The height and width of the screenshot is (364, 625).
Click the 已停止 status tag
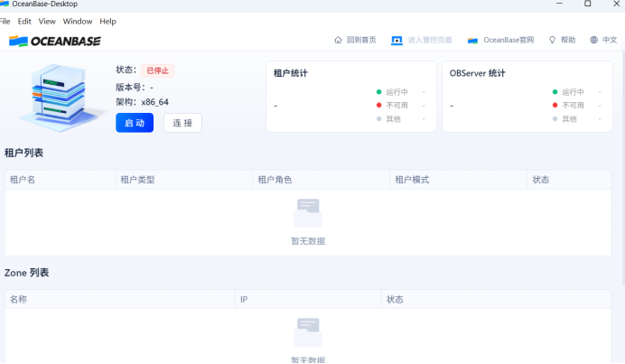[x=157, y=70]
